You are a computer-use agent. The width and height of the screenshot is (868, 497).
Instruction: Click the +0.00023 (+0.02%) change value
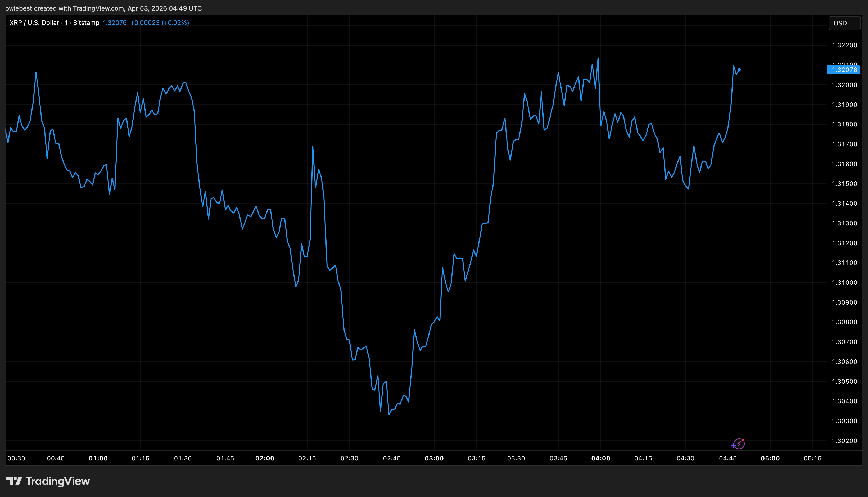(x=159, y=22)
